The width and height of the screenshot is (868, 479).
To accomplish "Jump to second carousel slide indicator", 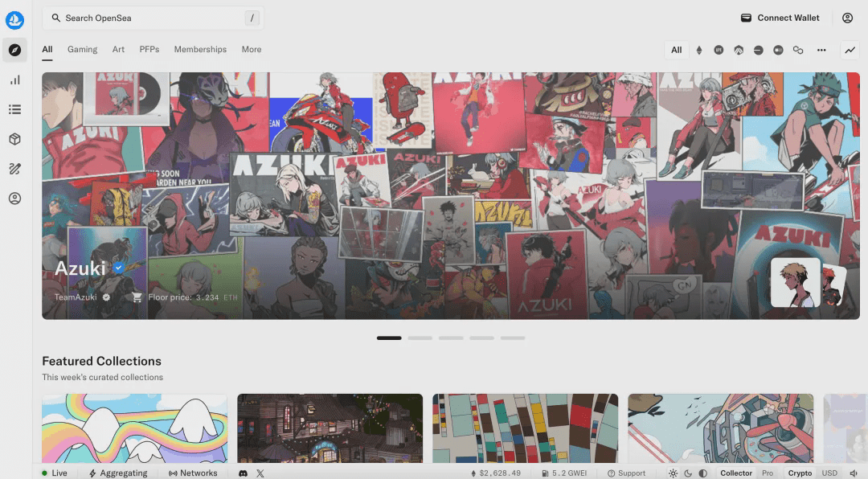I will 420,338.
